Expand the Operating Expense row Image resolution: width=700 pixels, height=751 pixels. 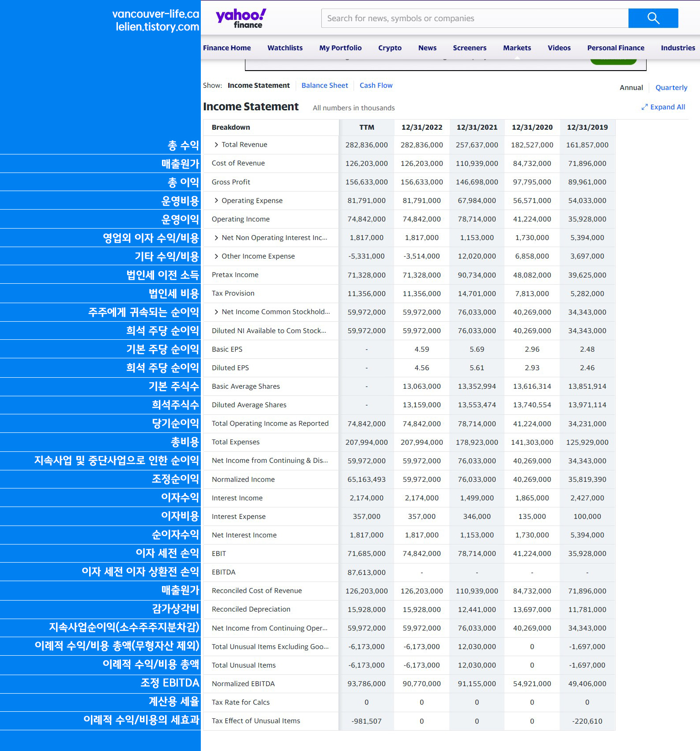click(x=216, y=200)
